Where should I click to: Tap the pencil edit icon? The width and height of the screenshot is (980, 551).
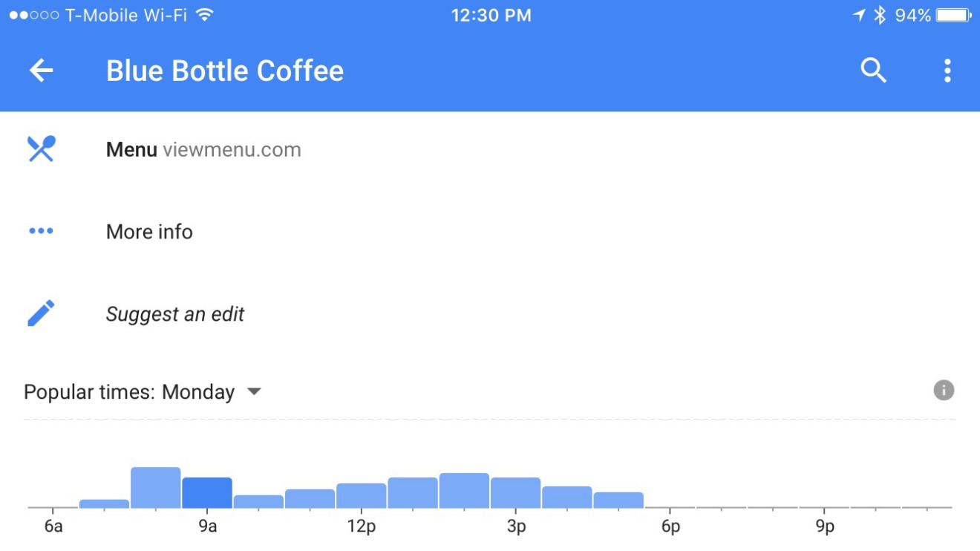pos(42,313)
